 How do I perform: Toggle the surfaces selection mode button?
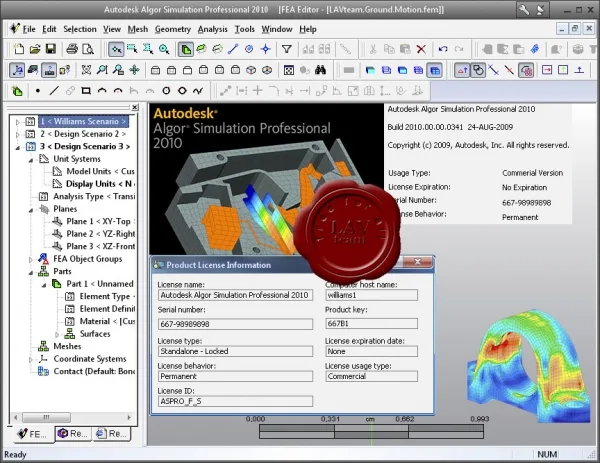coord(186,49)
